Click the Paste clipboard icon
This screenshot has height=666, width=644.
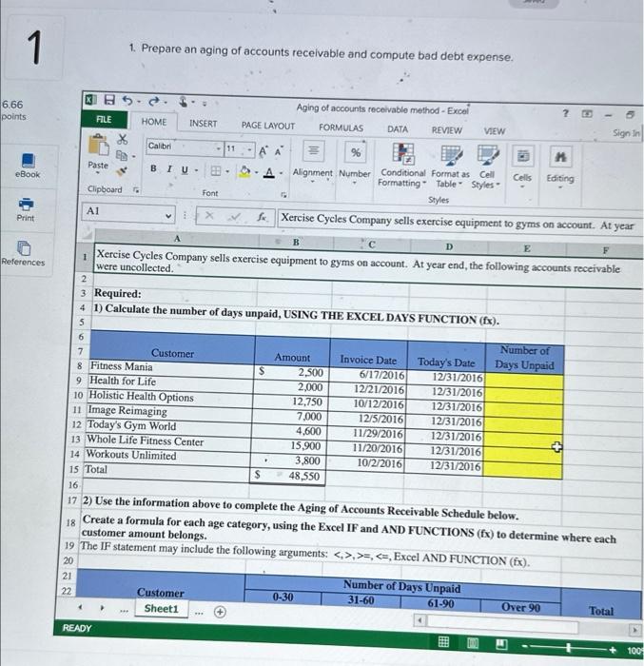(98, 146)
